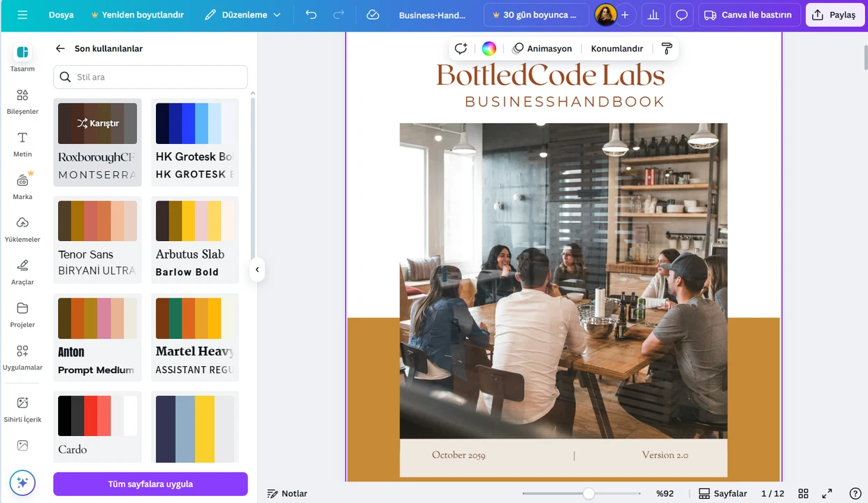Open the Projeler folder tab
This screenshot has height=503, width=868.
pyautogui.click(x=22, y=314)
